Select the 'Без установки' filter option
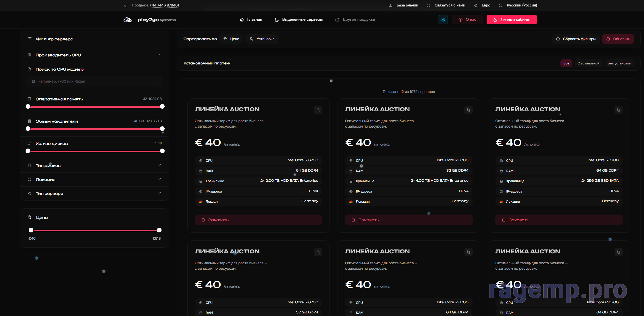 pos(619,63)
